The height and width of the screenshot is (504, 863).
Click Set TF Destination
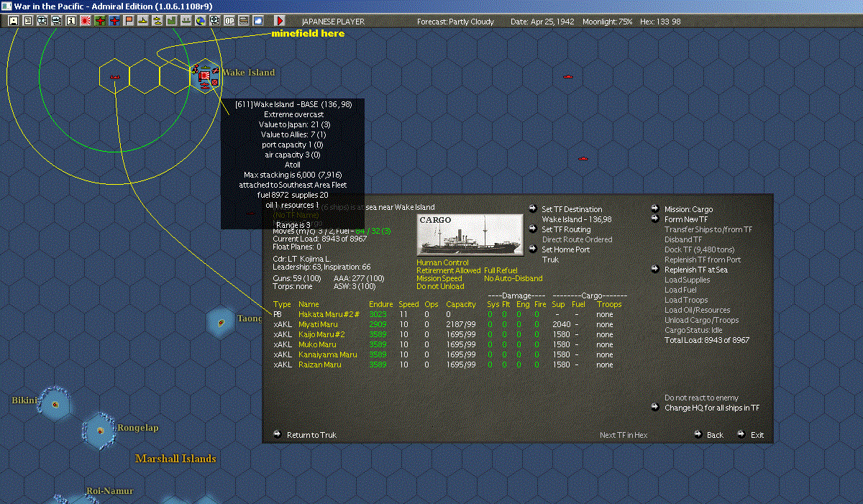[572, 209]
